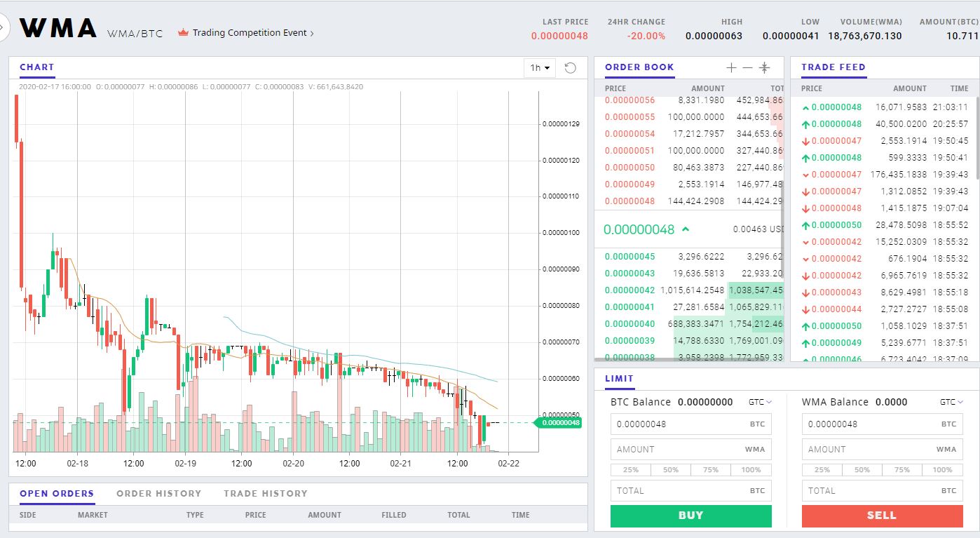Select the 100% sell amount option
Screen dimensions: 980x538
pyautogui.click(x=943, y=470)
